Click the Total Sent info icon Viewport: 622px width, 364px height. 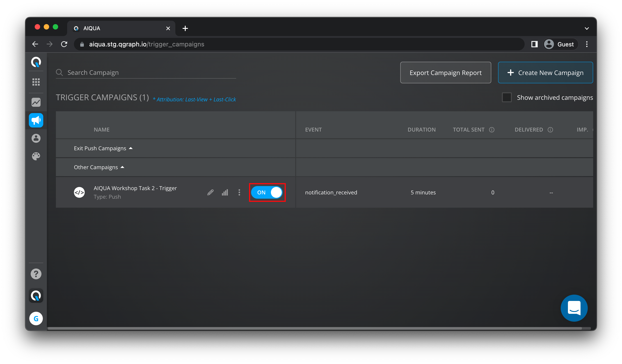pos(492,130)
